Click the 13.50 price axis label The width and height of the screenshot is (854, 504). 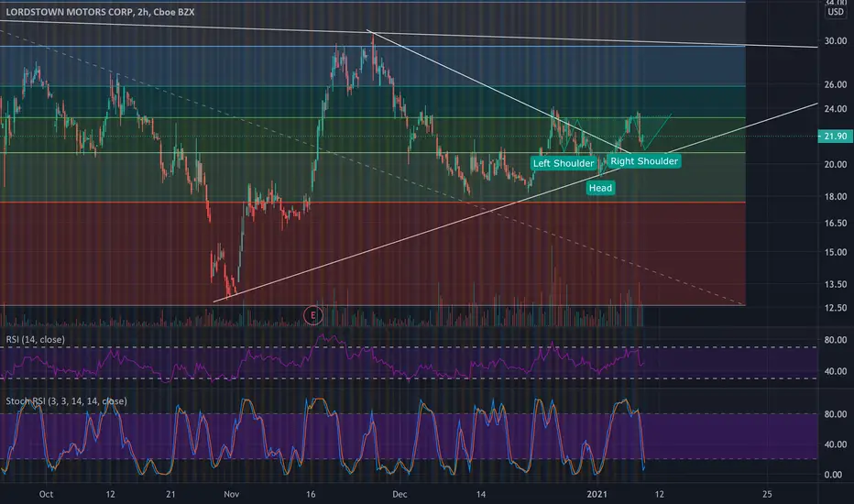[x=836, y=284]
